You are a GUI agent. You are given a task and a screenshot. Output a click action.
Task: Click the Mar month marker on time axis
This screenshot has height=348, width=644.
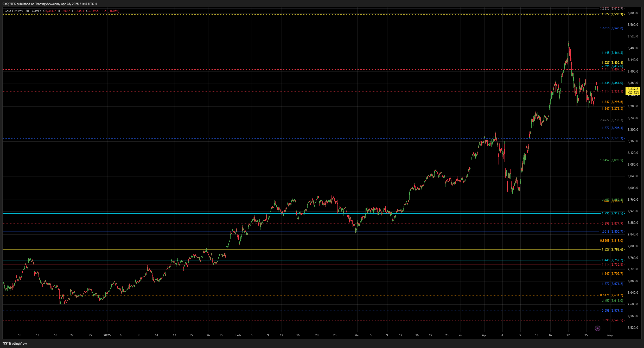point(357,335)
